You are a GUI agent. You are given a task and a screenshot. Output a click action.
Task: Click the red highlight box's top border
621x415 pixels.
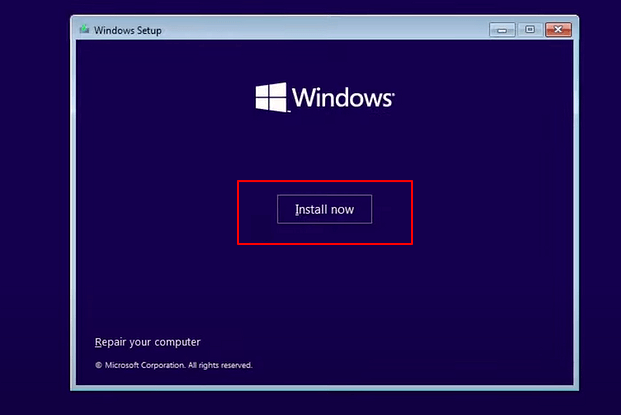tap(324, 181)
